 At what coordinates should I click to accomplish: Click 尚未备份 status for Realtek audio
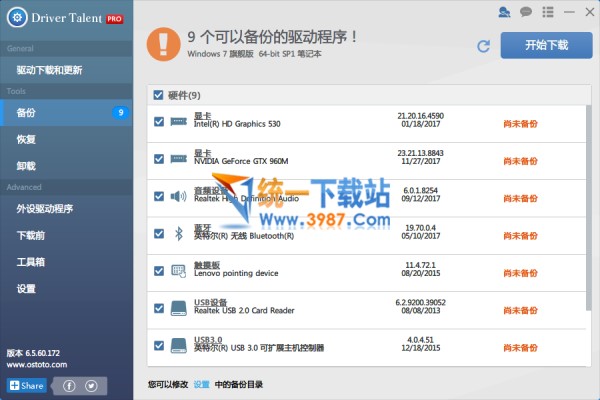point(520,198)
